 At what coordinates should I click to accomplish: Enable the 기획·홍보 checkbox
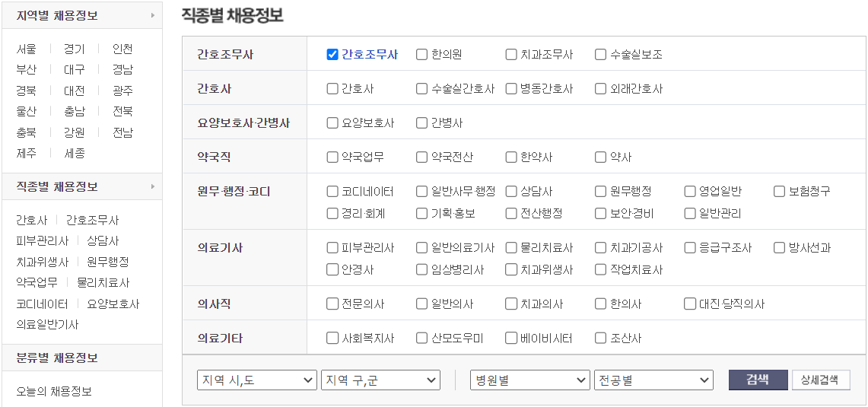coord(421,213)
